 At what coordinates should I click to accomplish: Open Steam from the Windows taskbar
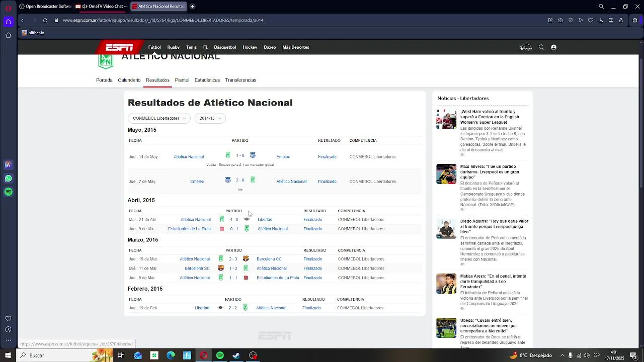click(236, 355)
